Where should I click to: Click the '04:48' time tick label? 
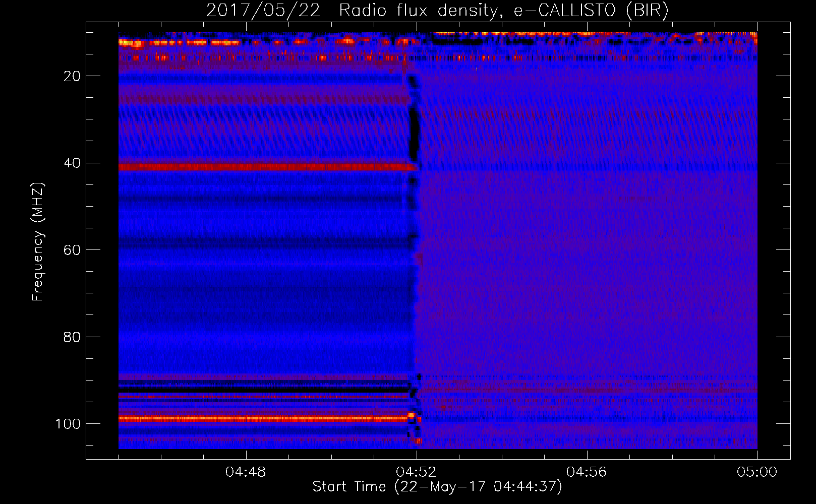(x=246, y=472)
